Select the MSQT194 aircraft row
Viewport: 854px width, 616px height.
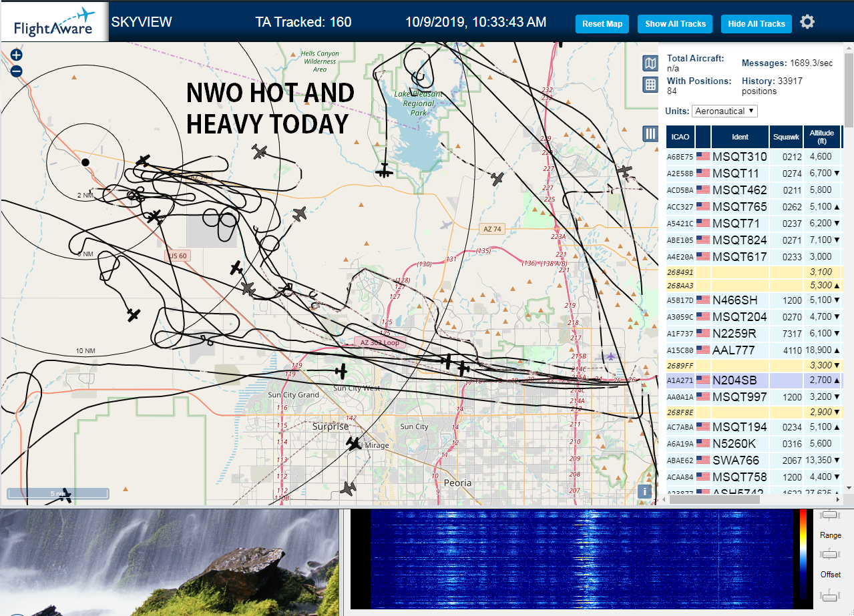(754, 426)
